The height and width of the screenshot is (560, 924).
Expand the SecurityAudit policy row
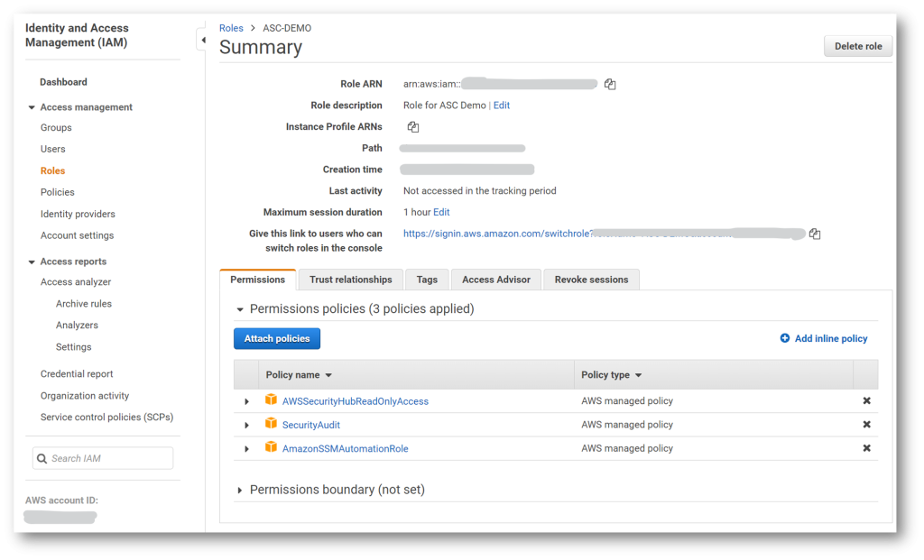pyautogui.click(x=247, y=425)
